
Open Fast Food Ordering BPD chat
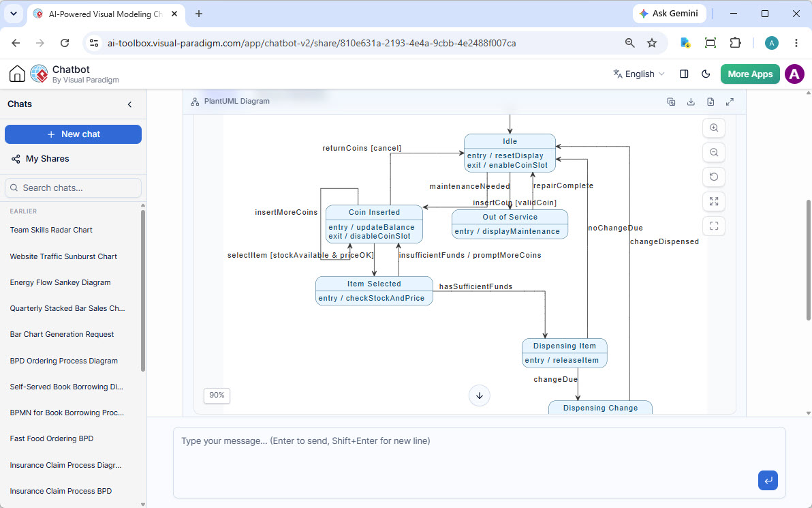52,438
